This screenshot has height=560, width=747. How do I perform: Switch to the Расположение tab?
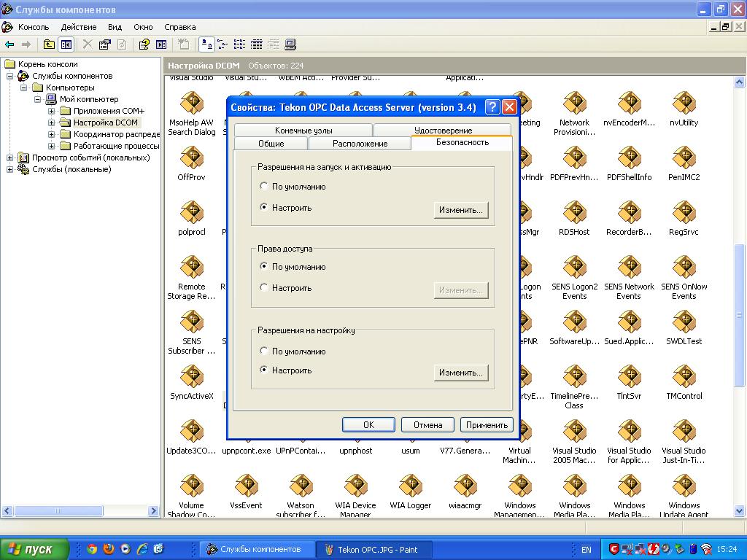[360, 144]
